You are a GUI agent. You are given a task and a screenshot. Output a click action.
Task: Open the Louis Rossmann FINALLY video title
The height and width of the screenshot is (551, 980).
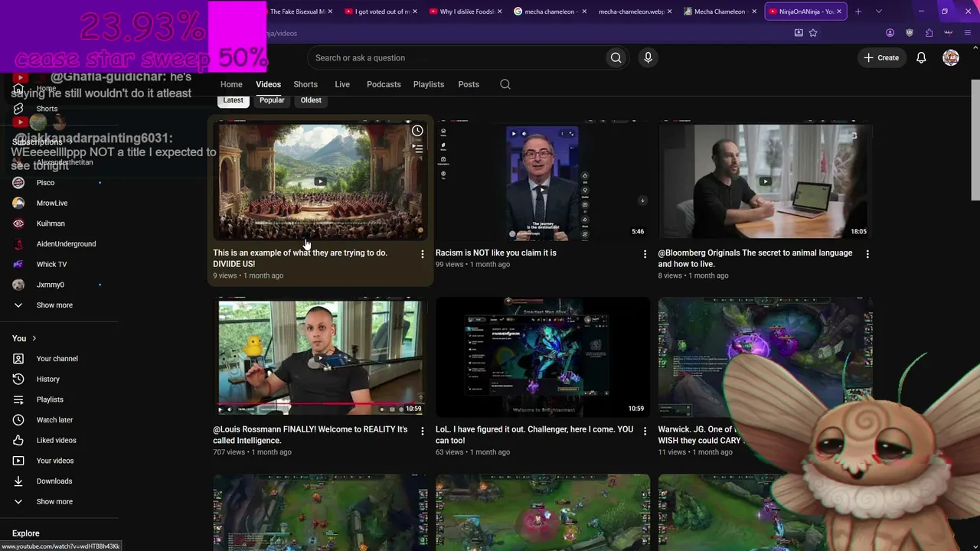(x=310, y=435)
